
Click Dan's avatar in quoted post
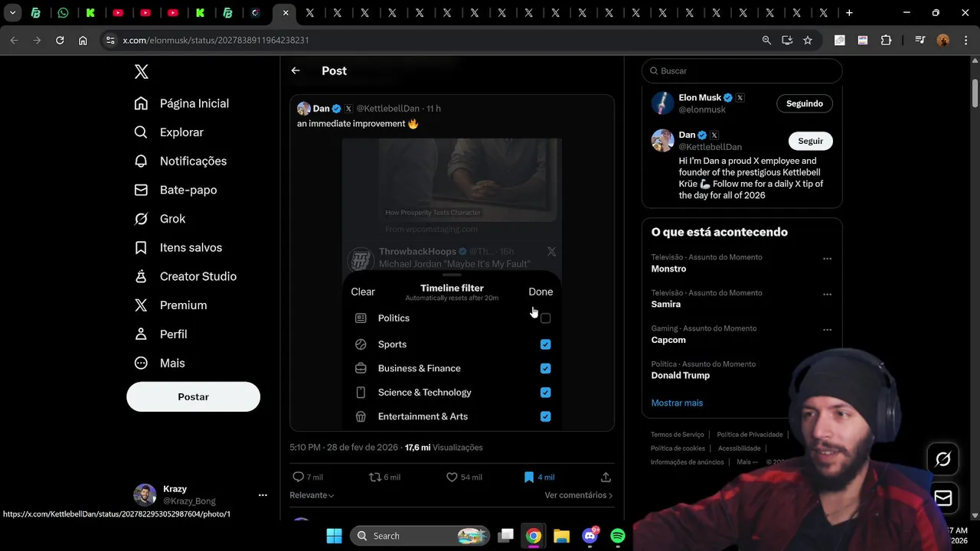(x=304, y=109)
